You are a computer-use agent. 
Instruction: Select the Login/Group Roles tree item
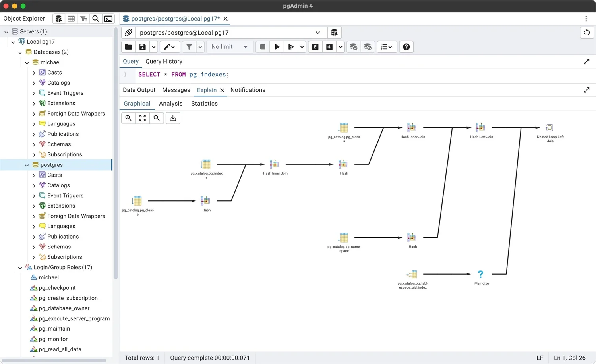(64, 267)
